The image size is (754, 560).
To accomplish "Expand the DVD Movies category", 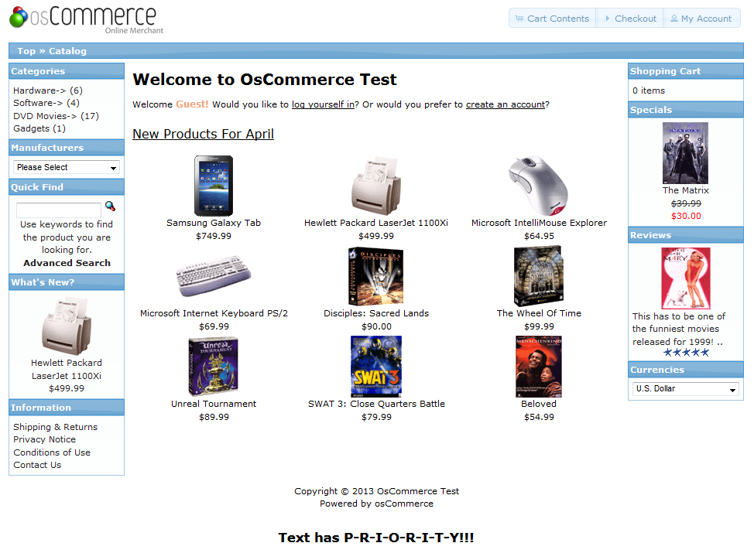I will coord(56,116).
